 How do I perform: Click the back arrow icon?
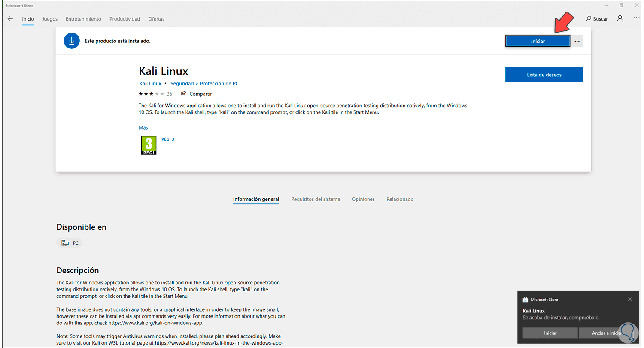10,19
